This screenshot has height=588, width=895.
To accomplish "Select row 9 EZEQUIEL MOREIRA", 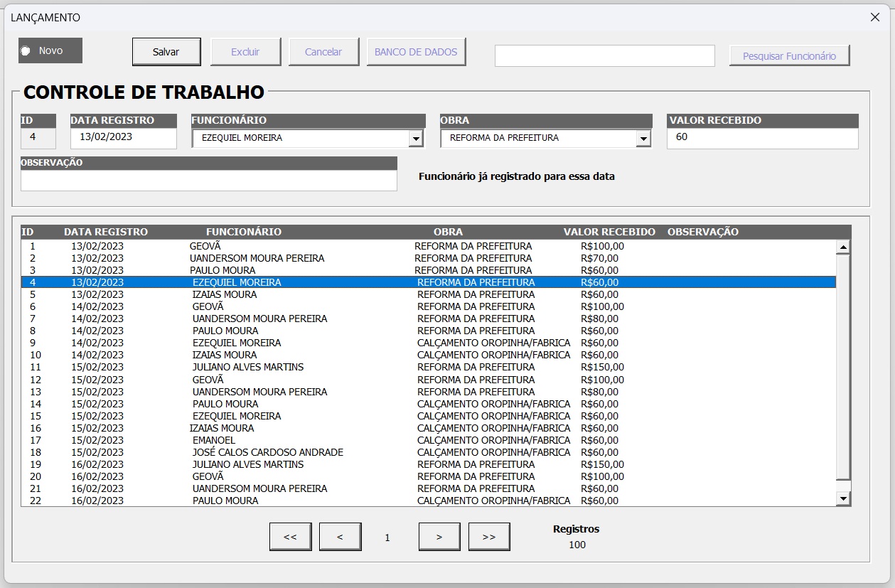I will pyautogui.click(x=429, y=343).
